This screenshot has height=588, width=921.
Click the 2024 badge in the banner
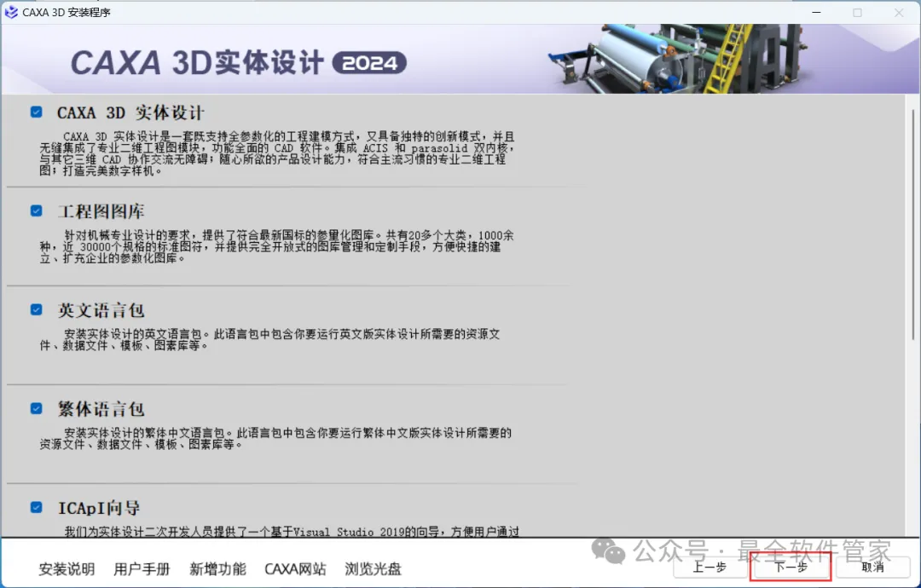369,63
